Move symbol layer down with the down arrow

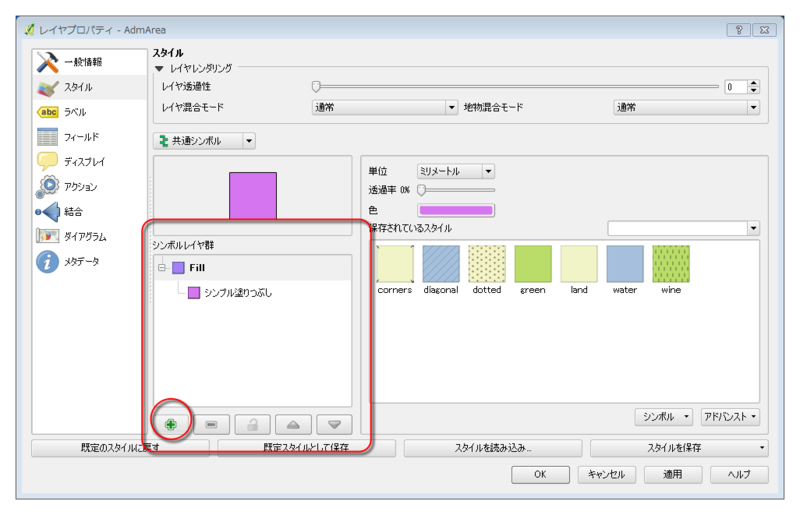(334, 424)
